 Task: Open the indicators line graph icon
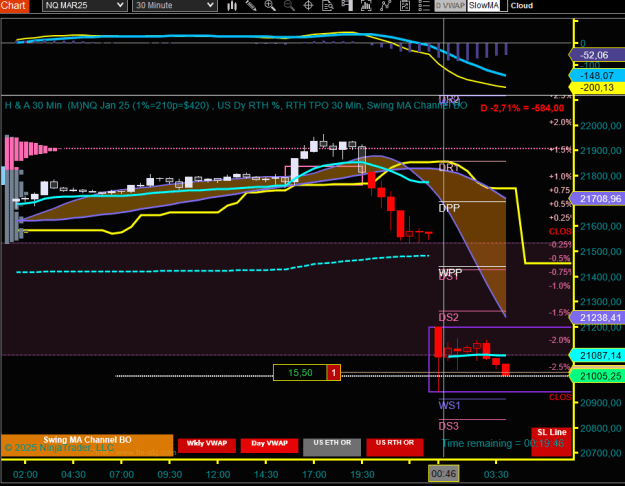point(385,6)
